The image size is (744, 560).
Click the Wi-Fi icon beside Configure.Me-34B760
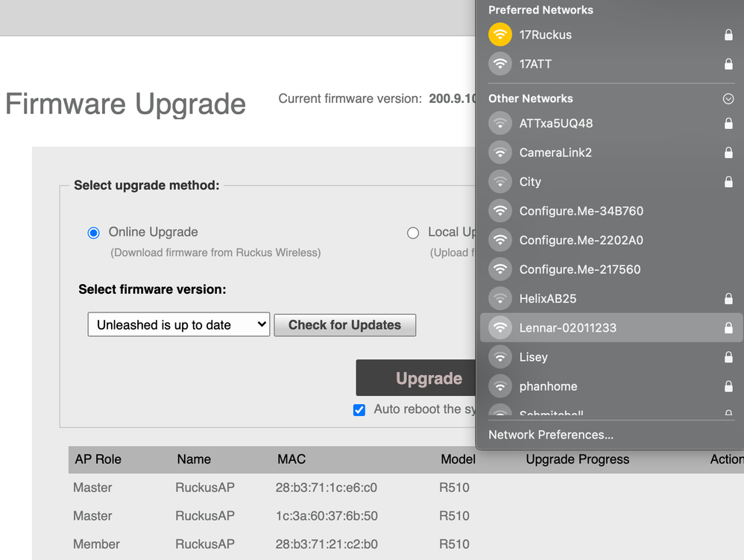coord(500,211)
